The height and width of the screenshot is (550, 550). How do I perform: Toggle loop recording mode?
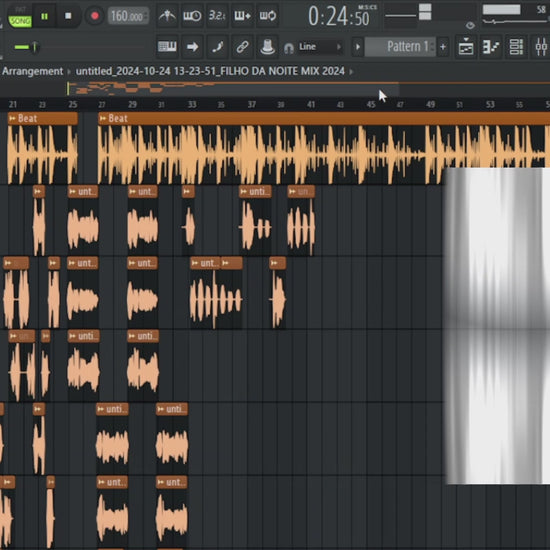tap(268, 16)
